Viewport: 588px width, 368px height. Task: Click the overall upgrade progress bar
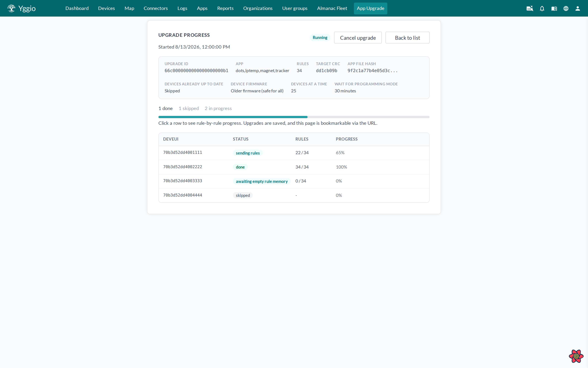[x=294, y=117]
